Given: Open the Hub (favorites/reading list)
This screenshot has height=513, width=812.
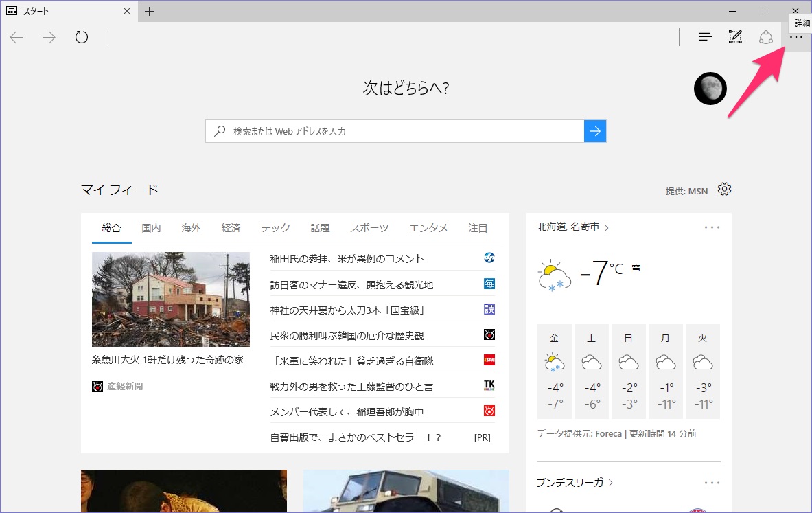Looking at the screenshot, I should pyautogui.click(x=705, y=37).
